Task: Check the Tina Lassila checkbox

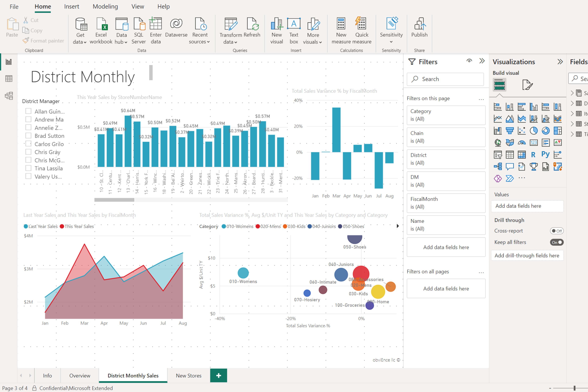Action: [x=28, y=168]
